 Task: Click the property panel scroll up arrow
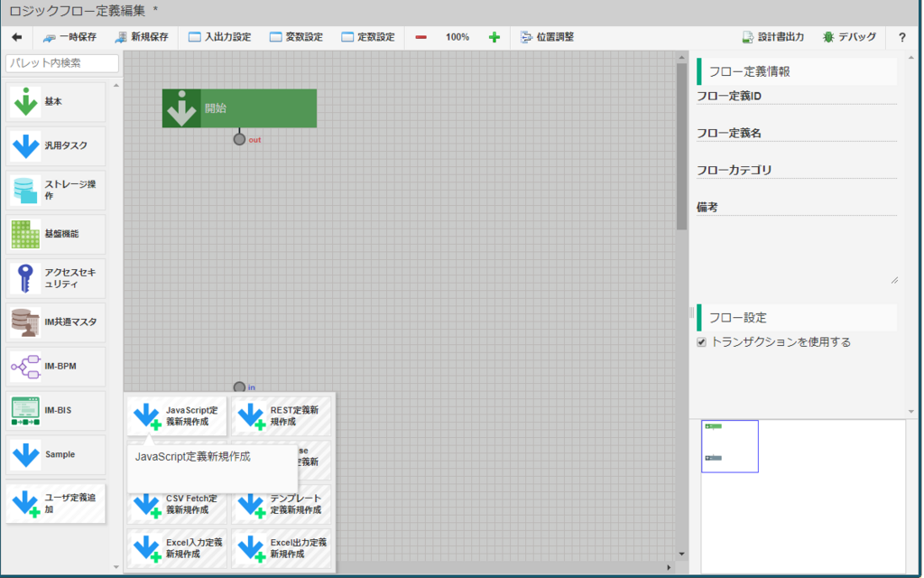(x=911, y=57)
